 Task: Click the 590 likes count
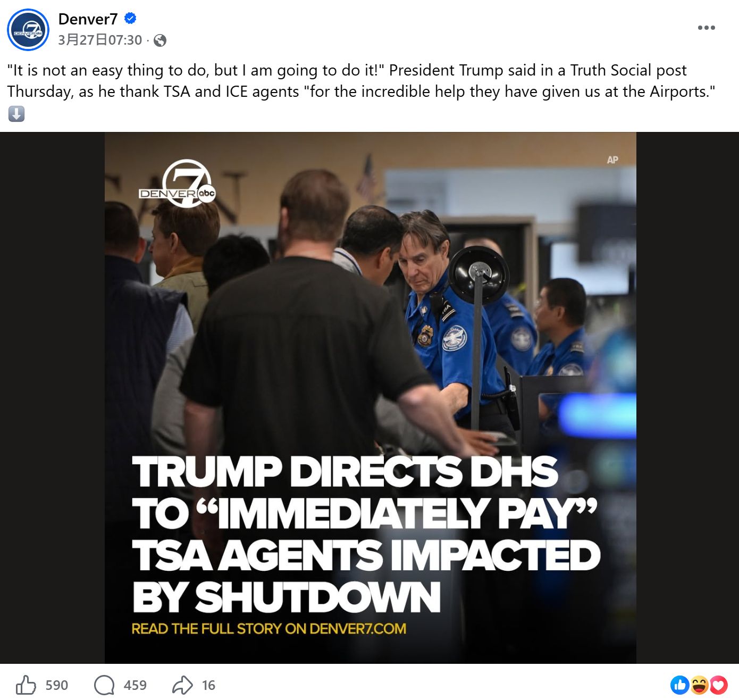coord(57,685)
